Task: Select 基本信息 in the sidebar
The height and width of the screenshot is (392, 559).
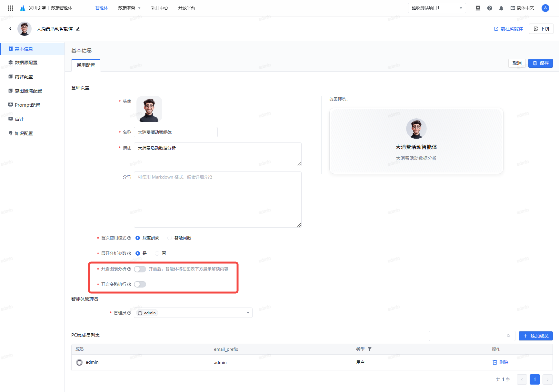Action: click(32, 49)
